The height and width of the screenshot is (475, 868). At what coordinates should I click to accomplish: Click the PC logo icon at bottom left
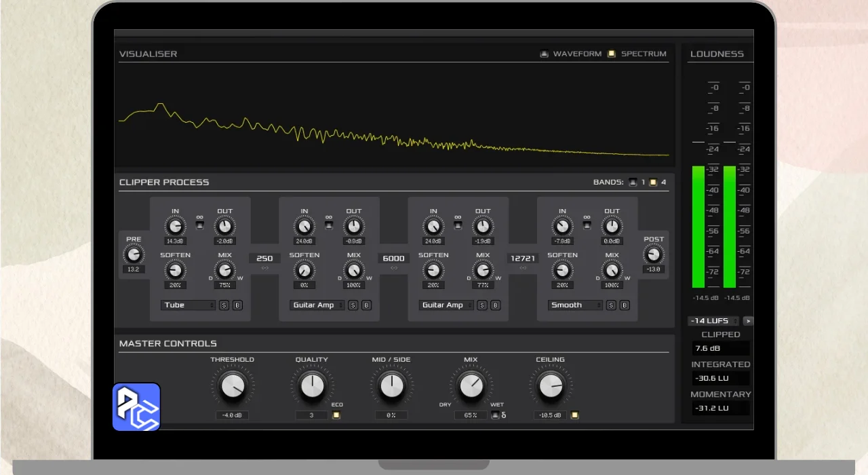[136, 407]
